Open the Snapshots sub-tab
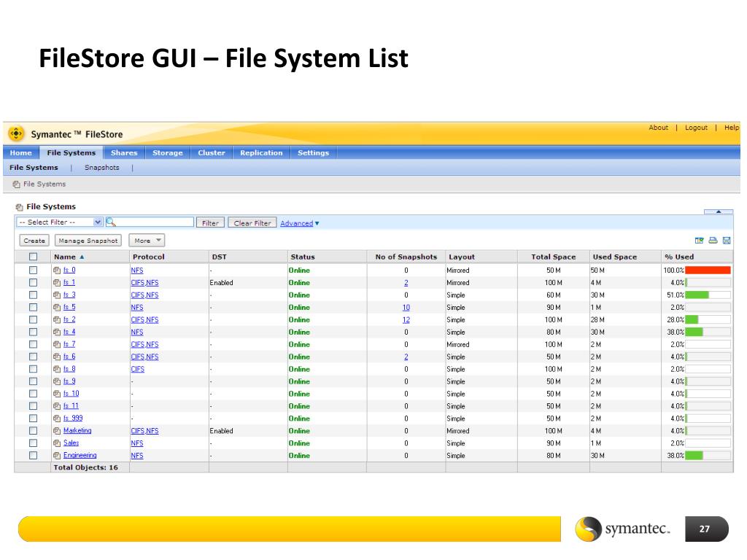 [x=102, y=168]
